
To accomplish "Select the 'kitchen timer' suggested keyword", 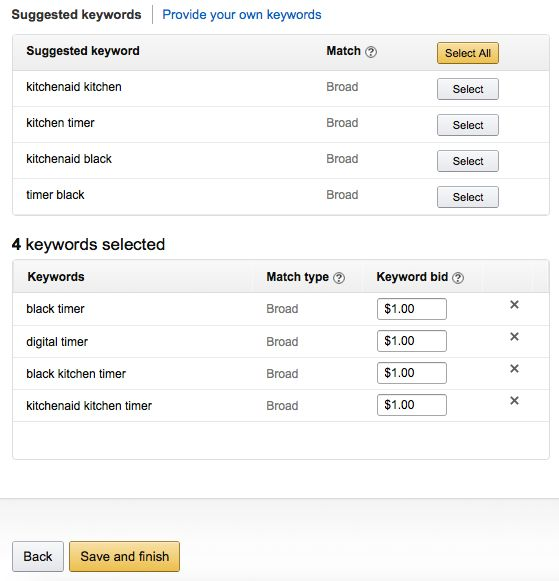I will click(x=468, y=125).
